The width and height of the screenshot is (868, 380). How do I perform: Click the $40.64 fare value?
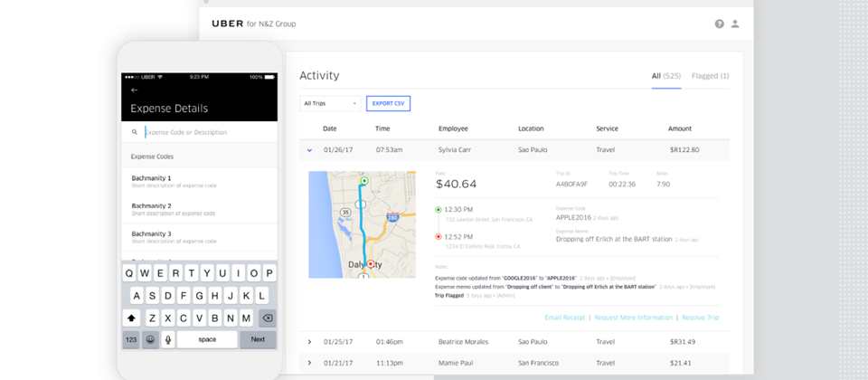click(x=456, y=184)
